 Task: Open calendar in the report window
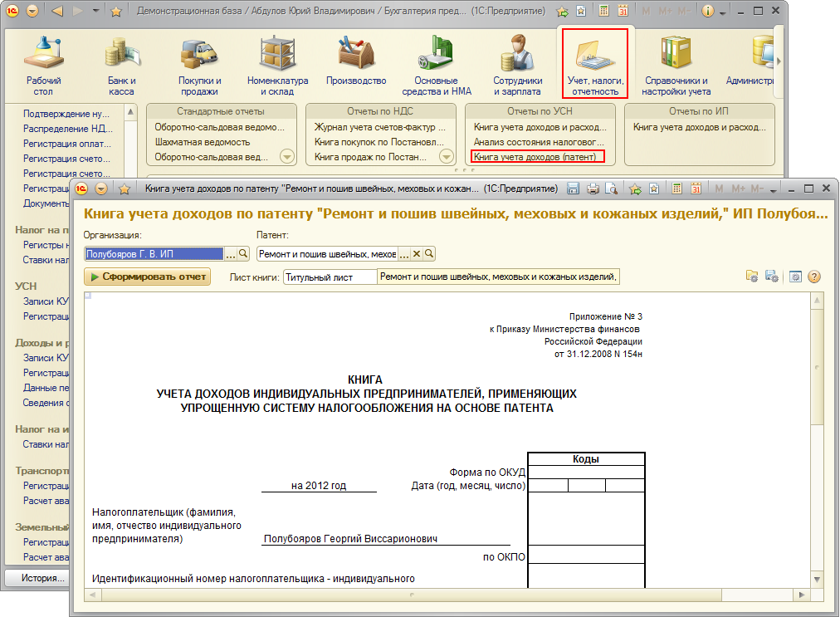click(696, 189)
